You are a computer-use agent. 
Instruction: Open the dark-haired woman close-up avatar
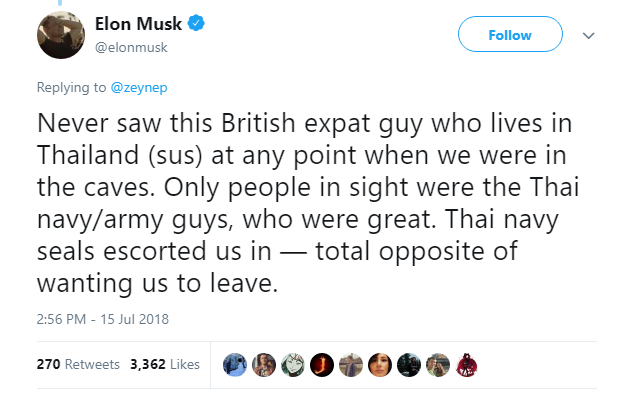(x=380, y=365)
